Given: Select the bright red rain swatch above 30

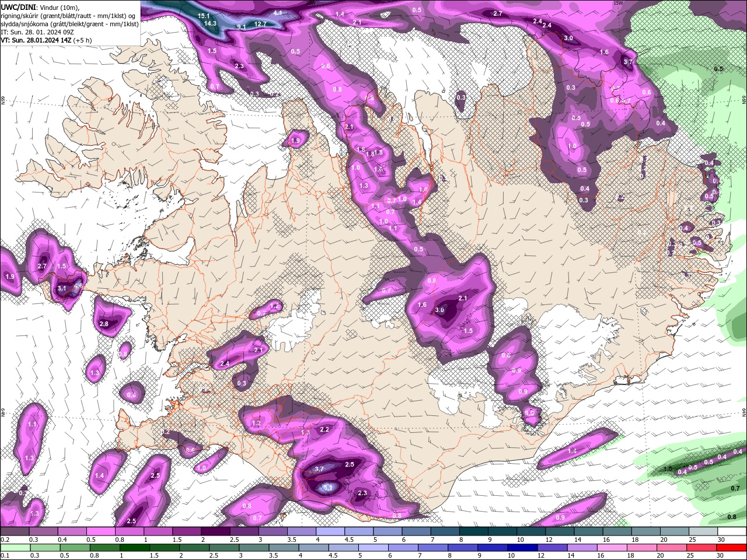Looking at the screenshot, I should point(732,548).
